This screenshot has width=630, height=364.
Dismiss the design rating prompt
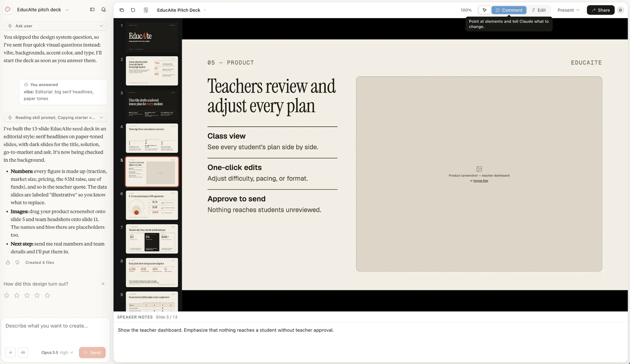(103, 284)
